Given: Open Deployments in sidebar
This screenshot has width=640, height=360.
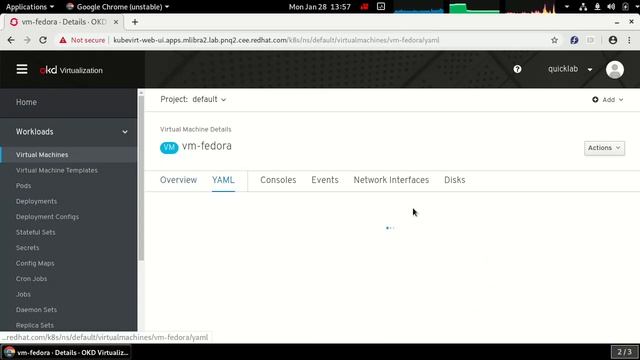Looking at the screenshot, I should 36,201.
